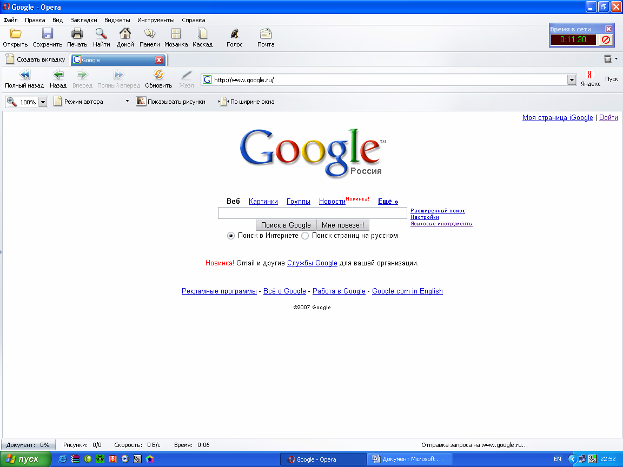623x467 pixels.
Task: Select Поиск страниц на русском radio button
Action: click(x=305, y=236)
